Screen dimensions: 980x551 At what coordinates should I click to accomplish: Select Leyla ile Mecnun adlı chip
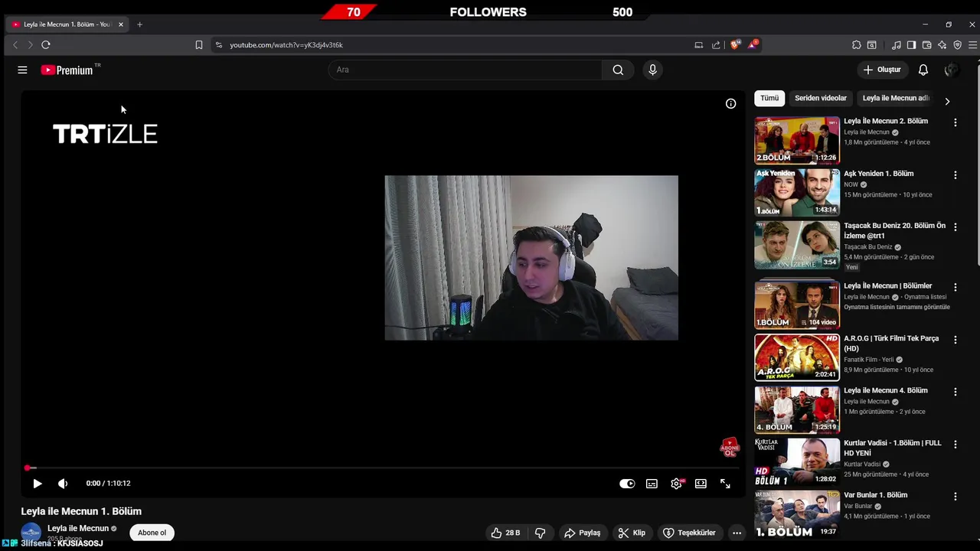pyautogui.click(x=895, y=98)
